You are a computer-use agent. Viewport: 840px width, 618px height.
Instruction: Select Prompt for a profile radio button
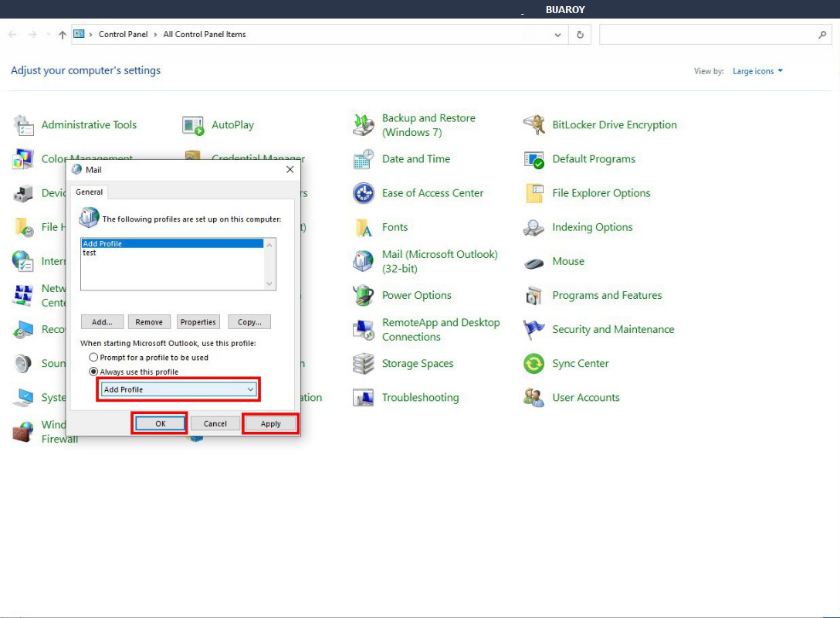93,357
